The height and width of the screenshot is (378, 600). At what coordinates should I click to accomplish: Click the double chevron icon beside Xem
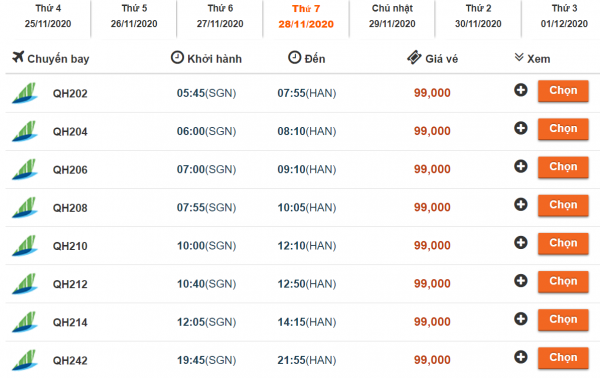(x=519, y=57)
